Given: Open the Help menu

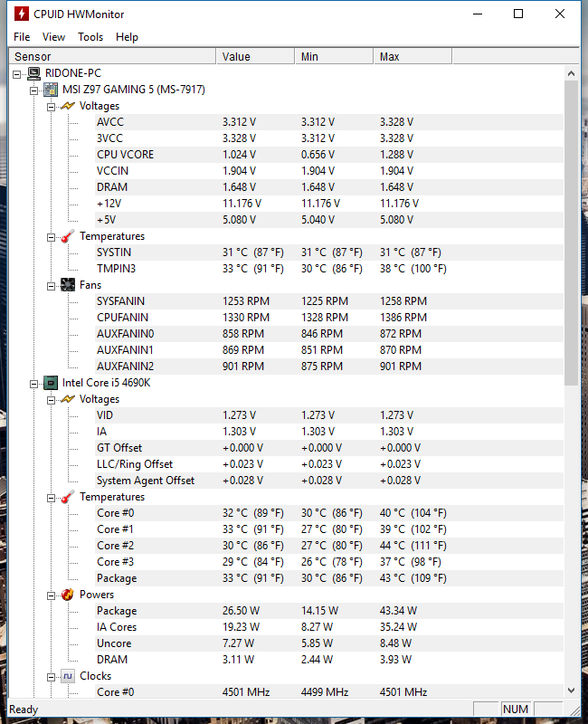Looking at the screenshot, I should pos(127,37).
